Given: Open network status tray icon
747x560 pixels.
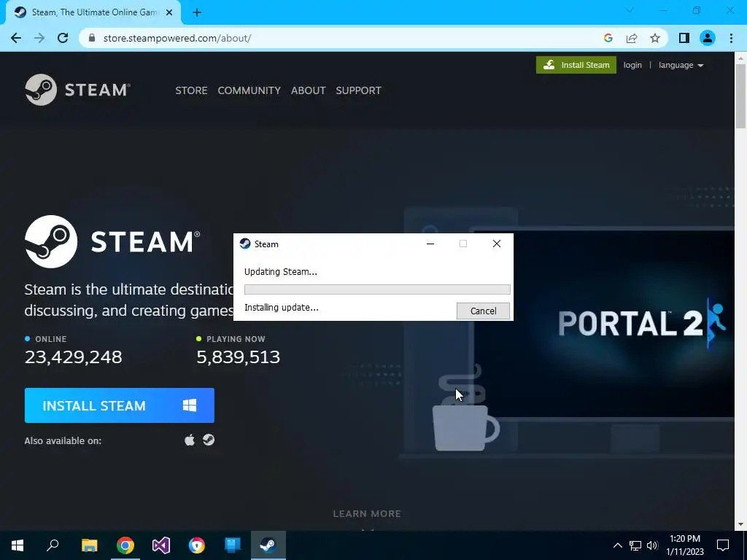Looking at the screenshot, I should pos(635,545).
